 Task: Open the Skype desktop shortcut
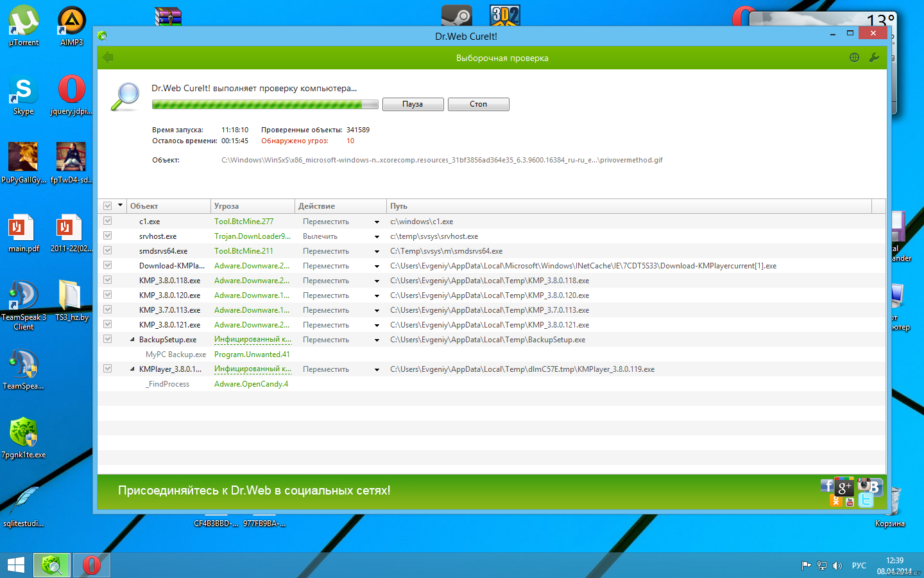point(24,95)
